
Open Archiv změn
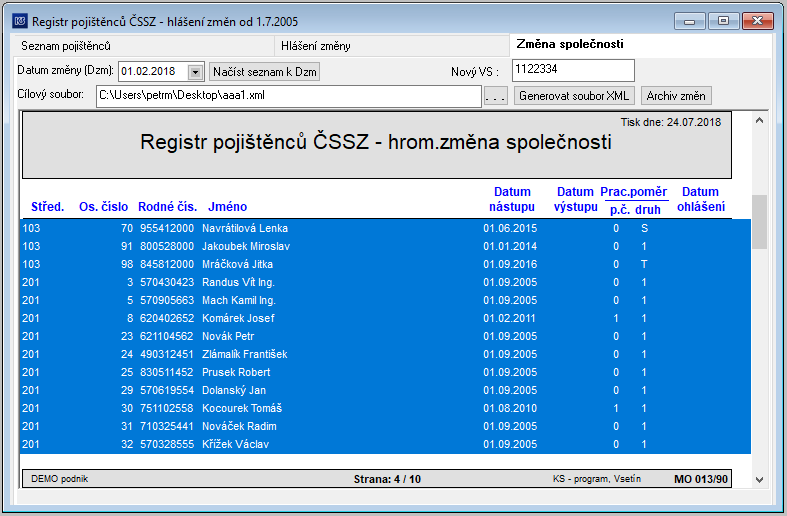(x=676, y=96)
